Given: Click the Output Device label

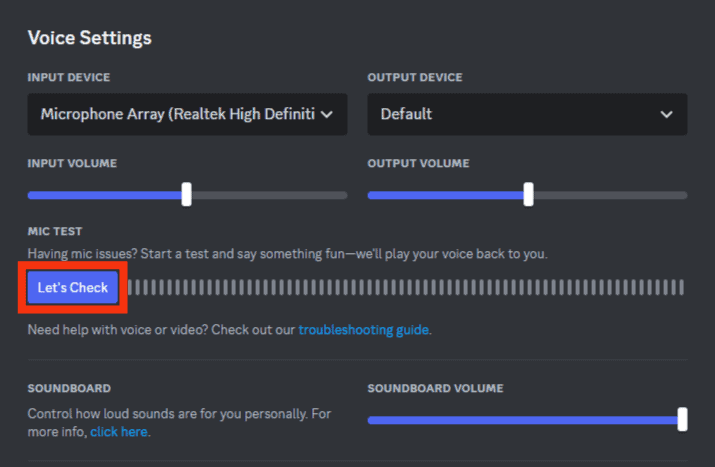Looking at the screenshot, I should (415, 78).
